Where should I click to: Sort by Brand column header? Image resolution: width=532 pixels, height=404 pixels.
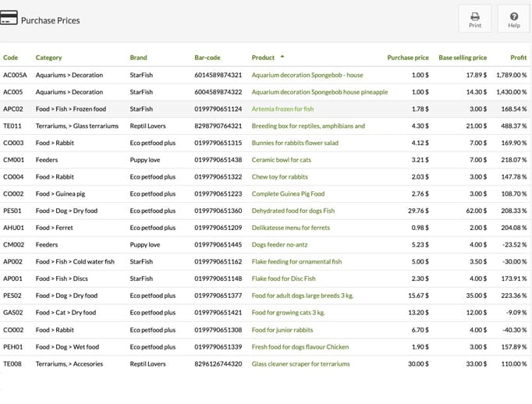(138, 58)
